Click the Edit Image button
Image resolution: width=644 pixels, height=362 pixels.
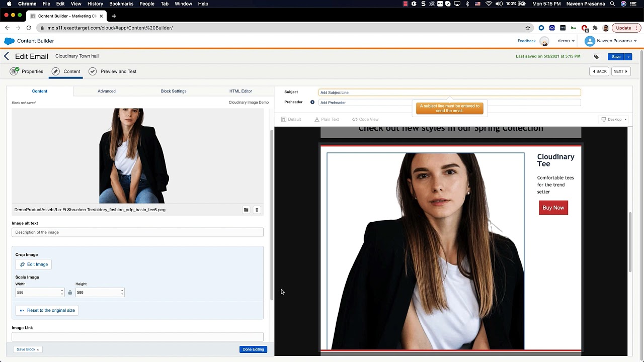pyautogui.click(x=34, y=264)
